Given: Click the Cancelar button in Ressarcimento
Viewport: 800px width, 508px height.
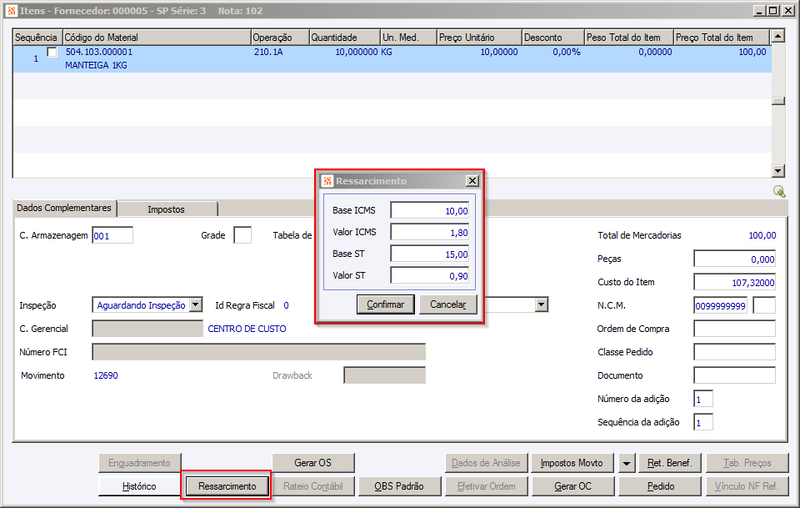Looking at the screenshot, I should coord(448,304).
